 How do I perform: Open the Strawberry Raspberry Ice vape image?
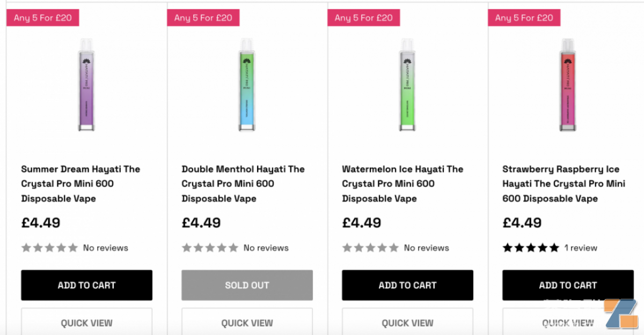pyautogui.click(x=568, y=85)
